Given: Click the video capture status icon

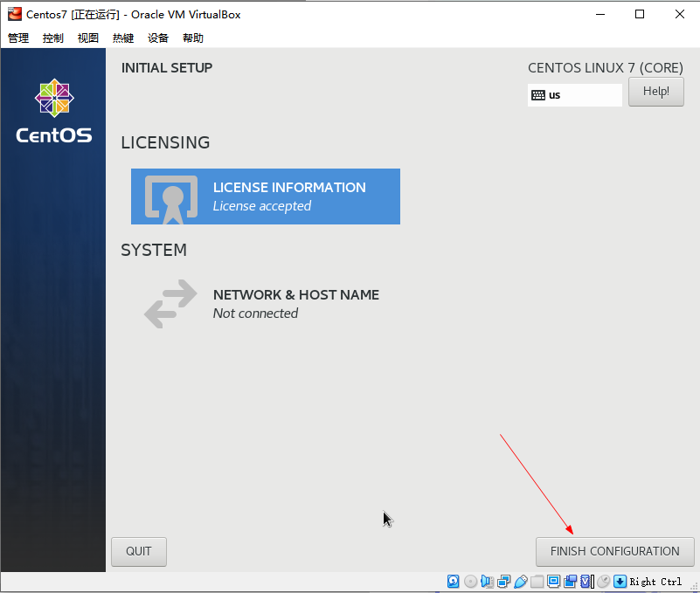Looking at the screenshot, I should pyautogui.click(x=570, y=582).
